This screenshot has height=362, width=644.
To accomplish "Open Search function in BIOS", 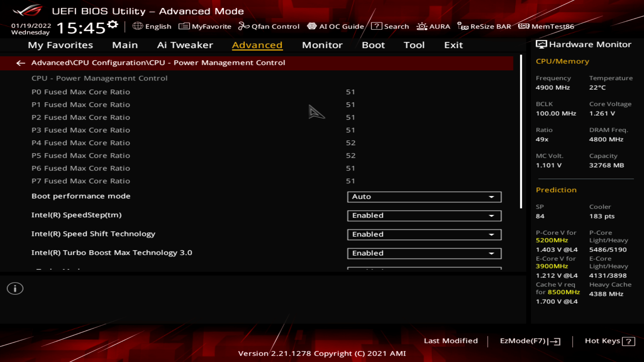I will pyautogui.click(x=390, y=26).
